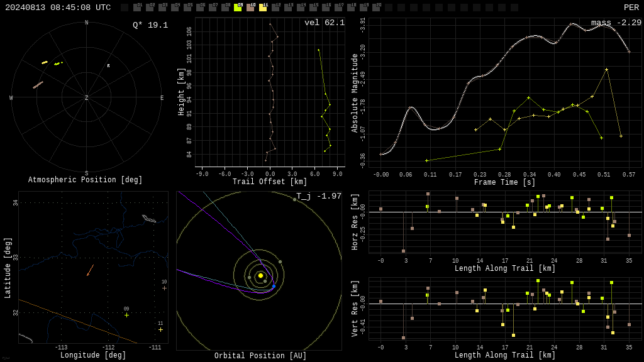Viewport: 644px width, 362px height.
Task: Select the yellow station 11 box
Action: coord(263,7)
